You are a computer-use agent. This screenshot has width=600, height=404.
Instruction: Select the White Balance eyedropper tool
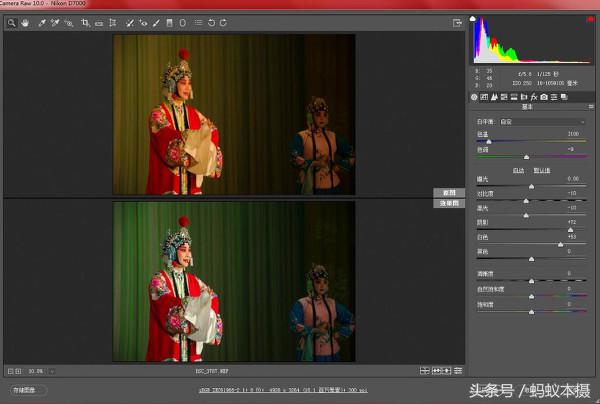(x=42, y=23)
